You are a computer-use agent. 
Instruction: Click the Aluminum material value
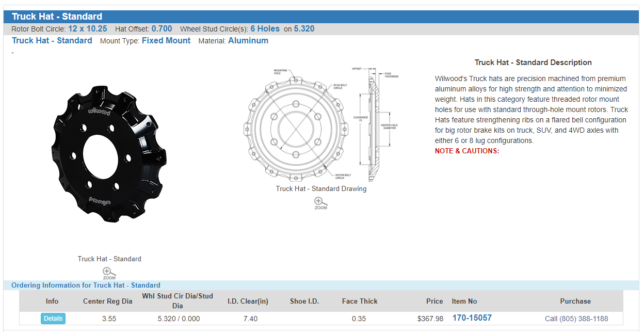(x=248, y=41)
